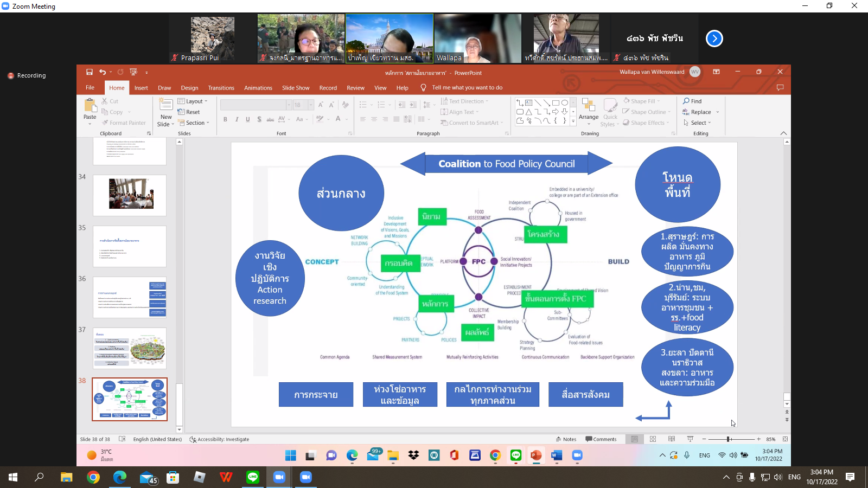Viewport: 868px width, 488px height.
Task: Click the Quick Styles icon
Action: click(x=610, y=108)
